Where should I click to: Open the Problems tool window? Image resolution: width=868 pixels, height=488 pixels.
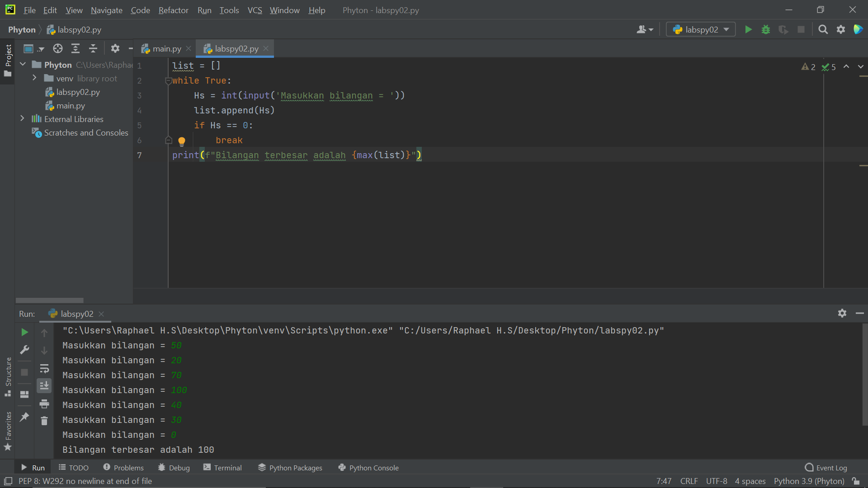(x=123, y=468)
